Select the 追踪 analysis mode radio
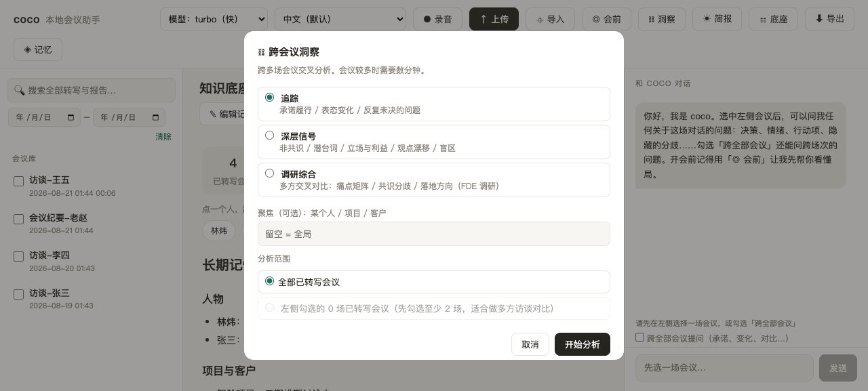 coord(270,98)
